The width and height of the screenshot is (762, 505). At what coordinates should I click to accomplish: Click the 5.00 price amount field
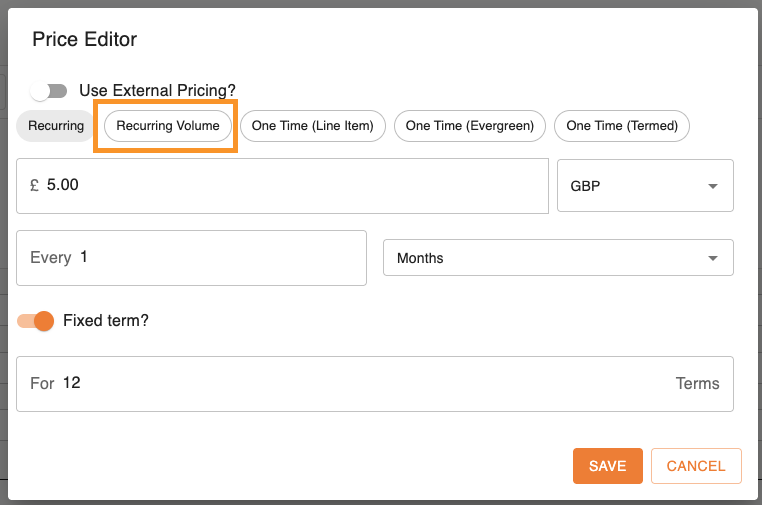click(290, 185)
